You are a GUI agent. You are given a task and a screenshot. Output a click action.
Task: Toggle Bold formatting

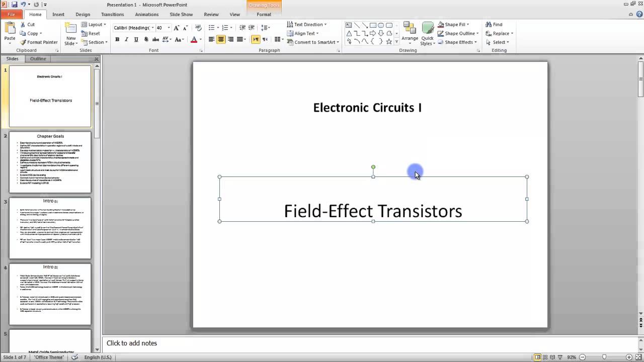pyautogui.click(x=117, y=40)
